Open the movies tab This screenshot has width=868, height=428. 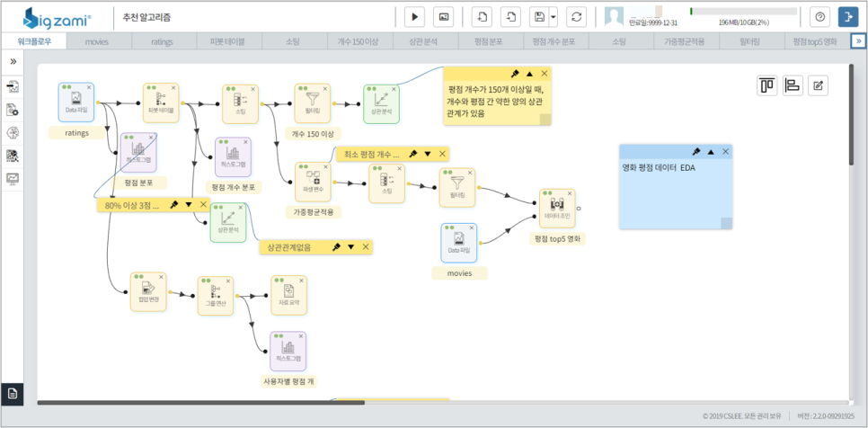point(97,41)
